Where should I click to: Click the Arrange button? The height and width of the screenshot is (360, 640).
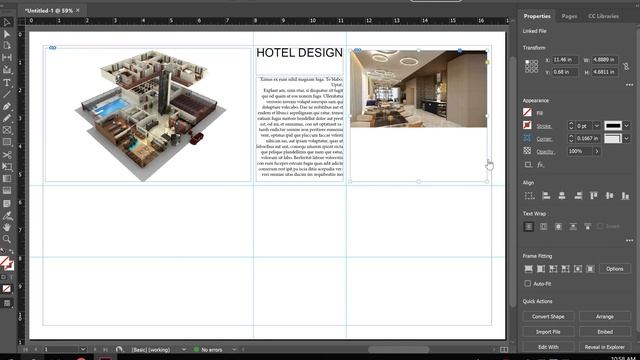(604, 316)
